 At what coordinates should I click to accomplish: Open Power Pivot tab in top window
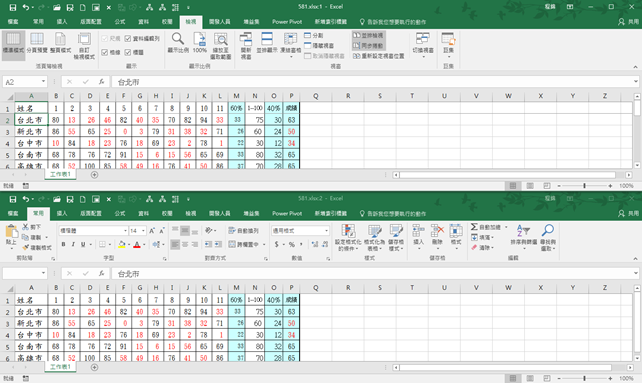point(287,22)
